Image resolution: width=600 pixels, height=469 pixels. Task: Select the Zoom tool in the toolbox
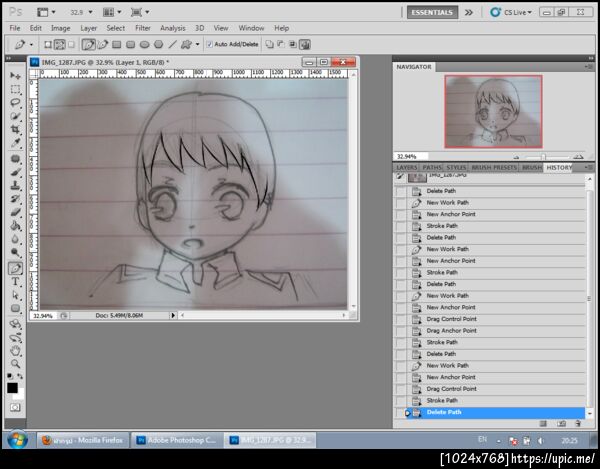point(15,364)
